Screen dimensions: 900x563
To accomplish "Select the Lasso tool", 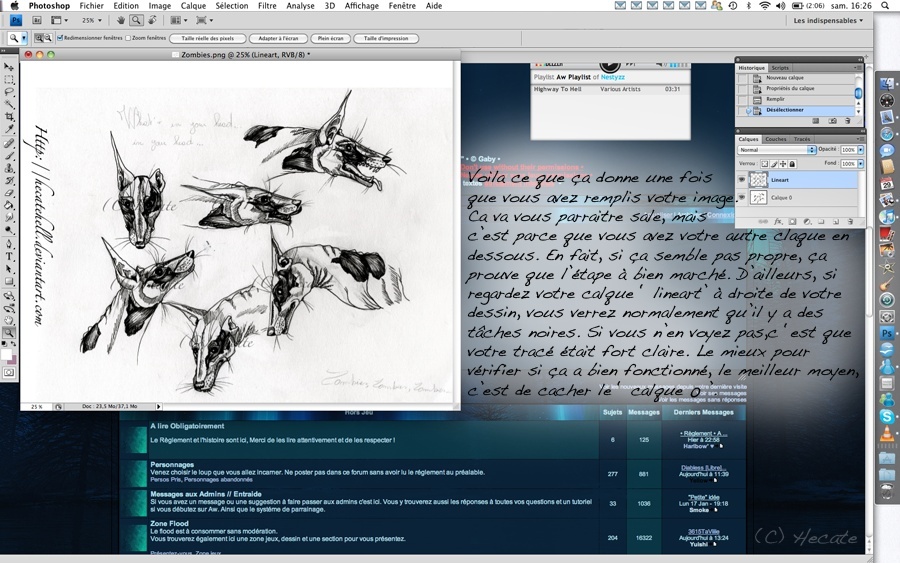I will (9, 92).
